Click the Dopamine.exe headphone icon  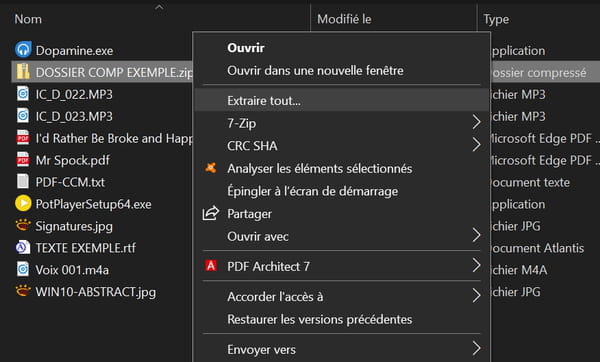click(23, 50)
